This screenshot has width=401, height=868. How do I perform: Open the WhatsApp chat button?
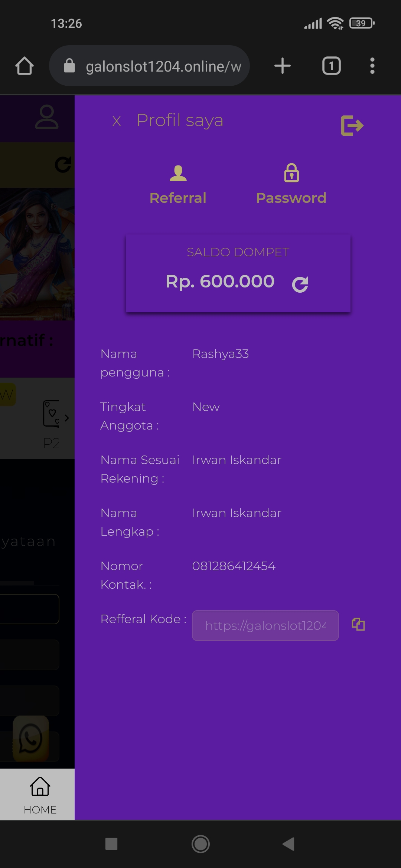(31, 739)
